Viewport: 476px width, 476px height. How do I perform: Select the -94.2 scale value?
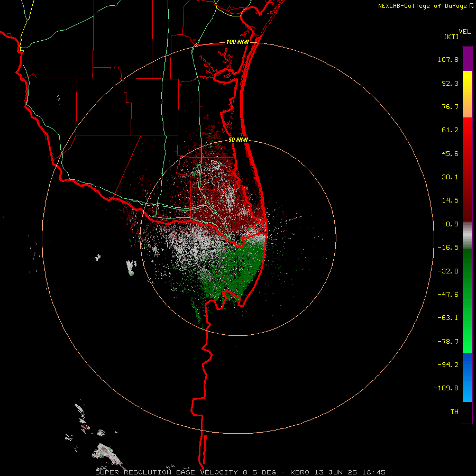coord(448,365)
